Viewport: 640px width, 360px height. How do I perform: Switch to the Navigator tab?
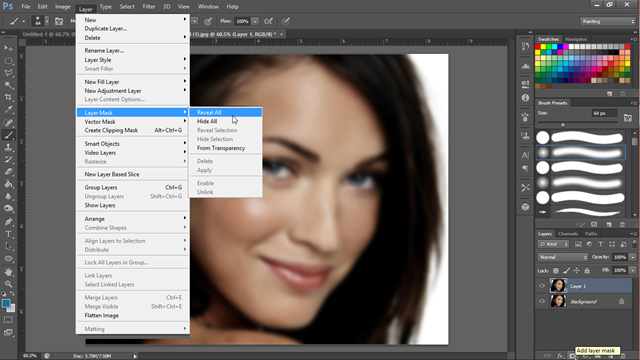pos(576,39)
